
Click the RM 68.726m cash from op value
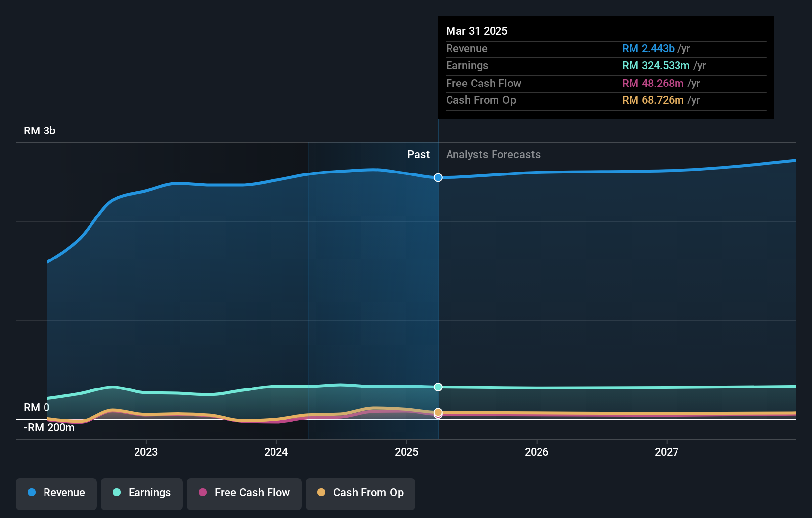click(x=653, y=100)
